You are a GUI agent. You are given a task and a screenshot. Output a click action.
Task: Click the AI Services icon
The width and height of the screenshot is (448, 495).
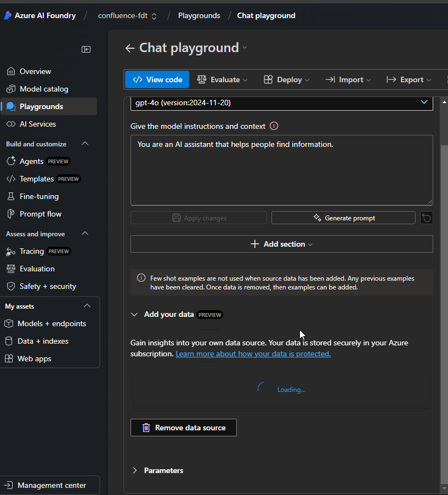[x=11, y=124]
